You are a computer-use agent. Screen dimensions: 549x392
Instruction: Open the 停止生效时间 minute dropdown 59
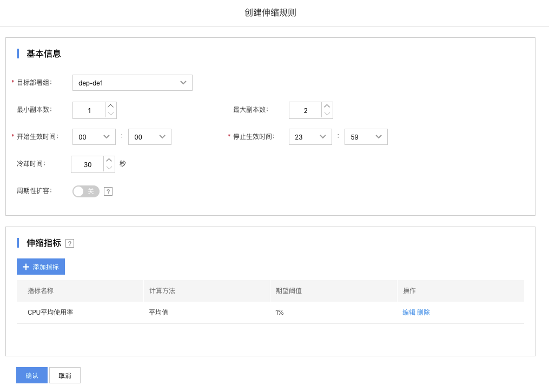point(366,137)
